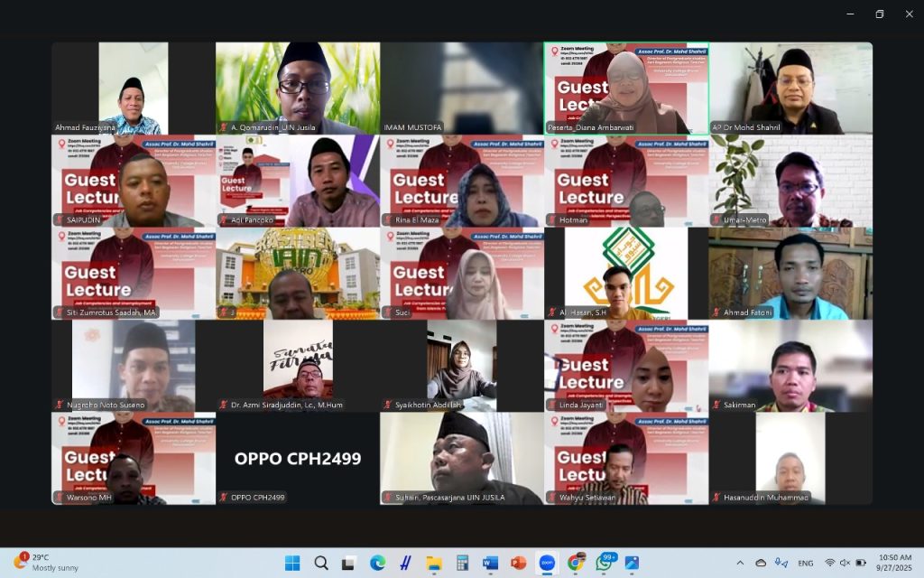The image size is (924, 578).
Task: Restore down the Zoom meeting window
Action: click(x=879, y=14)
